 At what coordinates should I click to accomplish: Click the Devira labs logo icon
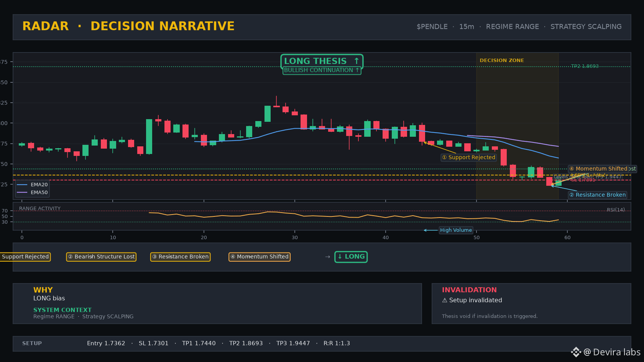coord(576,352)
